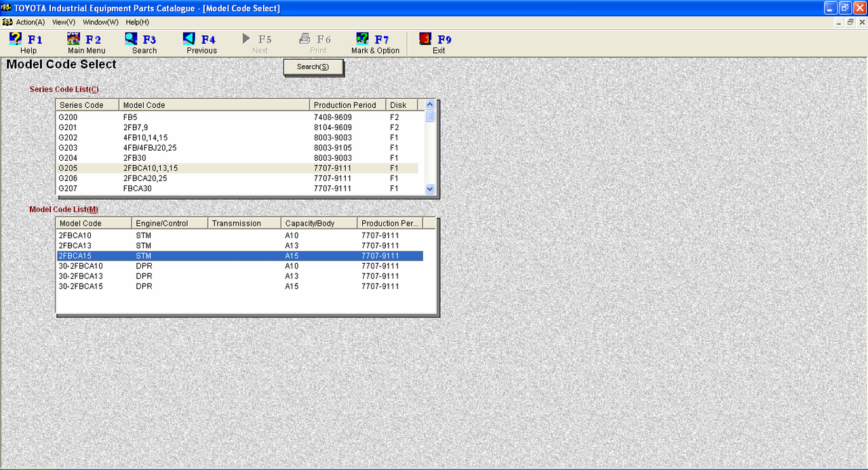
Task: Close the inner Model Code Select window
Action: point(861,22)
